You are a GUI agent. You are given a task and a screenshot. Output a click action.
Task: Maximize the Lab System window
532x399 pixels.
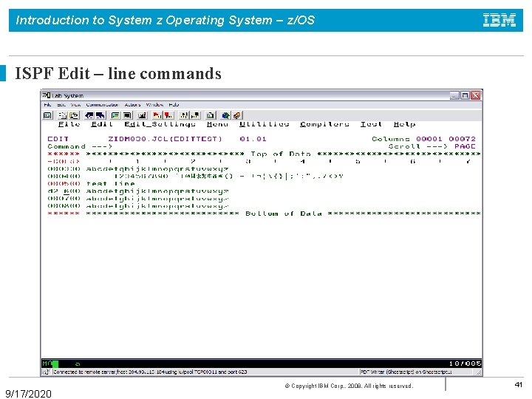click(465, 95)
